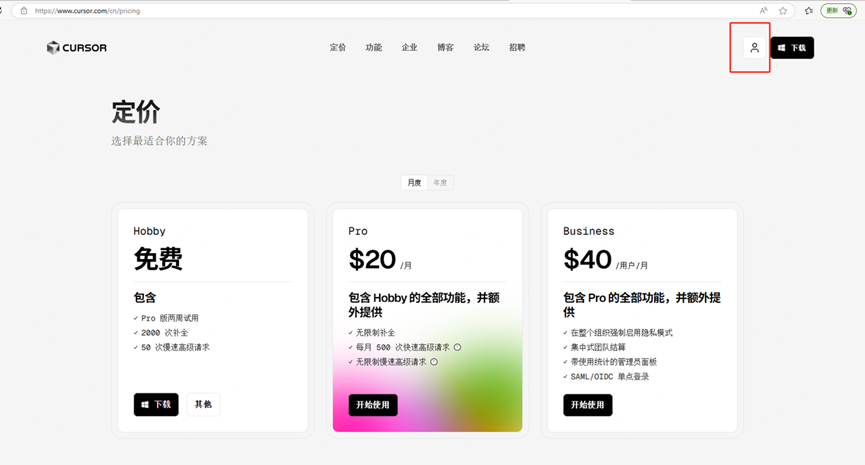
Task: Open the 功能 navigation item
Action: click(x=373, y=47)
